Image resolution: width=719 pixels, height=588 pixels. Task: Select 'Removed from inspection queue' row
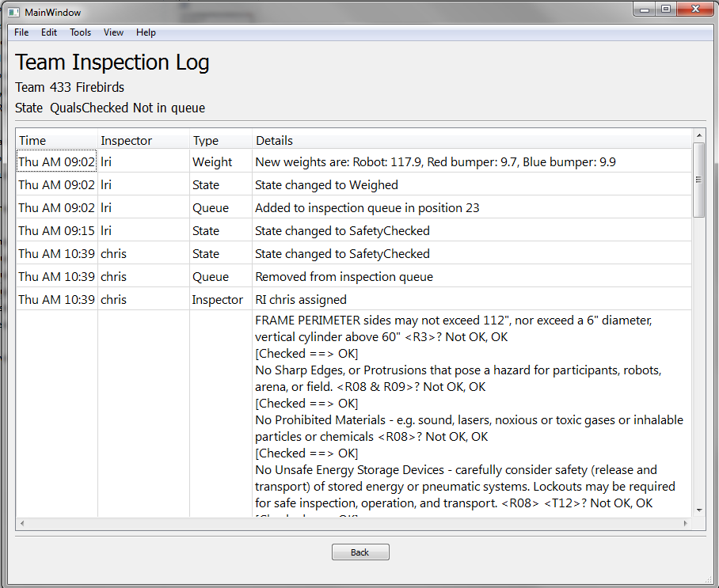tap(344, 277)
